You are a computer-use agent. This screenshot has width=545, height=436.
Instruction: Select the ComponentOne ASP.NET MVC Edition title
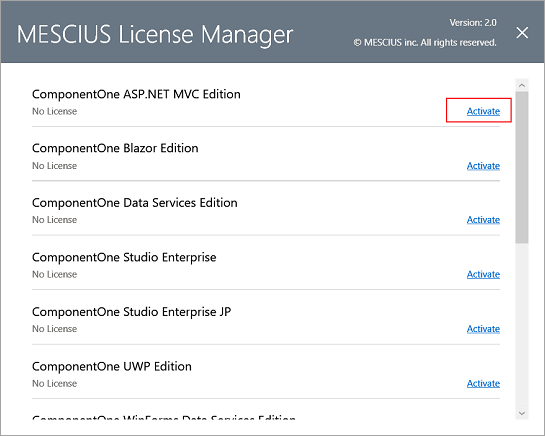136,94
